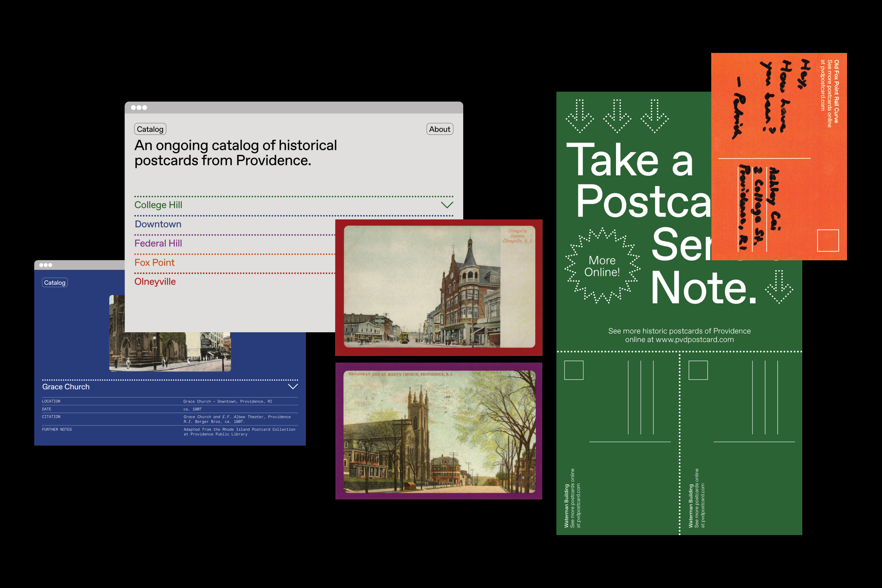882x588 pixels.
Task: Open the Fox Point category
Action: (155, 262)
